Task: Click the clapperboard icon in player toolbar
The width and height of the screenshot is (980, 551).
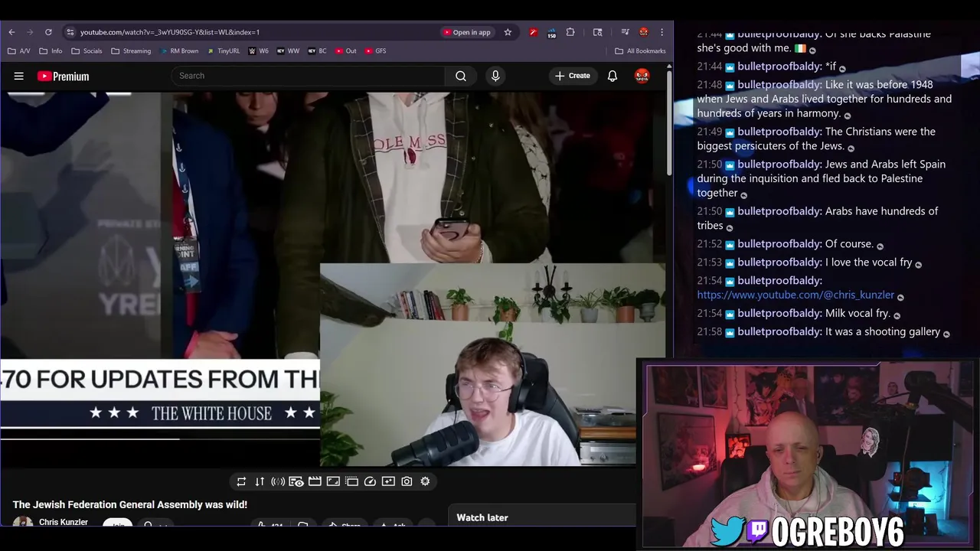Action: pos(315,481)
